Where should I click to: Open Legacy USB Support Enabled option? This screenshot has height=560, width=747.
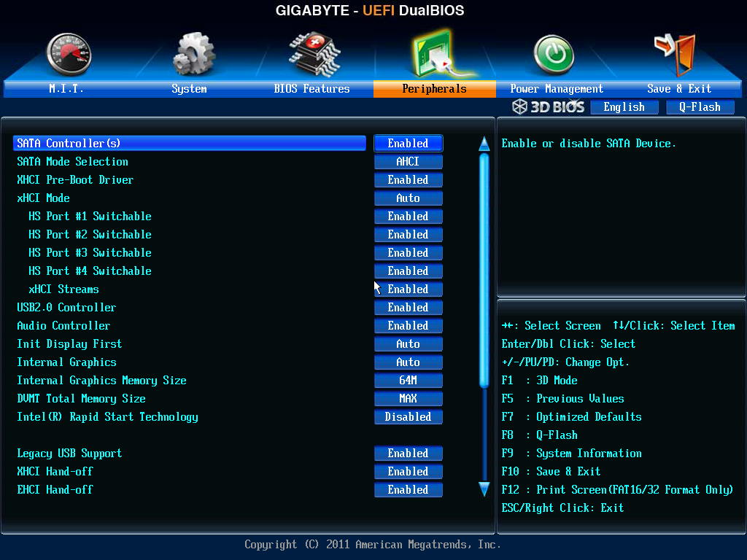pos(409,454)
